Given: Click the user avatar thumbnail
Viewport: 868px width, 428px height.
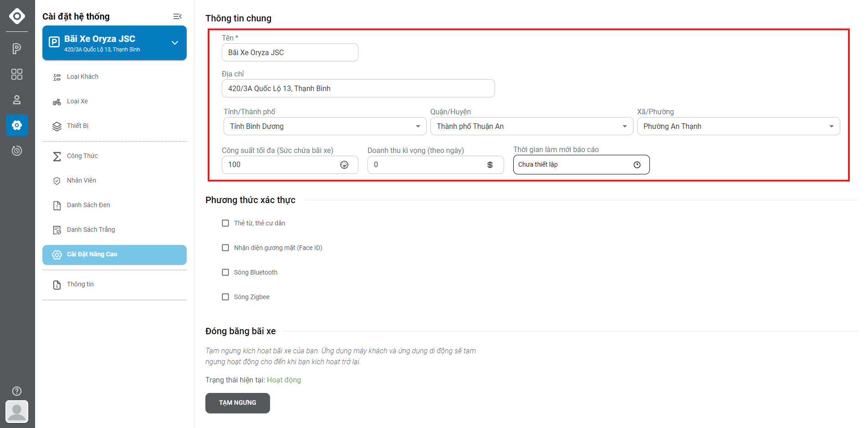Looking at the screenshot, I should [17, 412].
